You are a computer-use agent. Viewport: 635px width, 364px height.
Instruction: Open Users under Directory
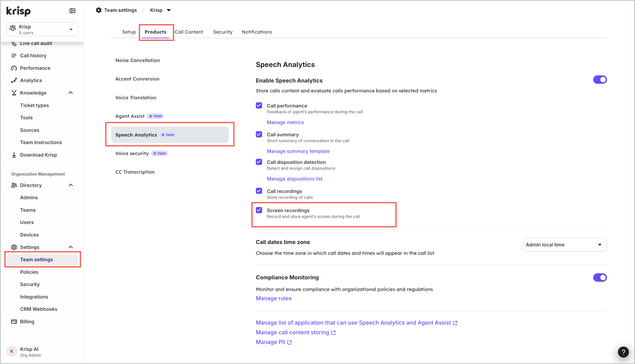pyautogui.click(x=27, y=222)
